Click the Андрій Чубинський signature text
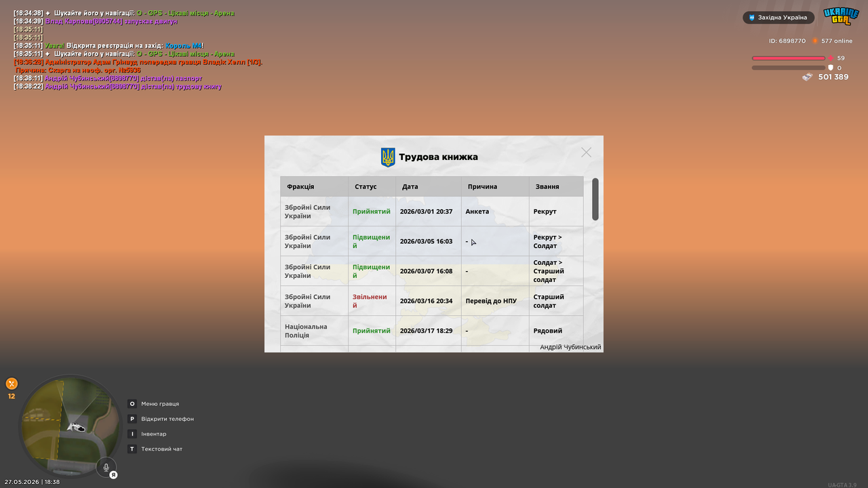The height and width of the screenshot is (488, 868). [570, 347]
